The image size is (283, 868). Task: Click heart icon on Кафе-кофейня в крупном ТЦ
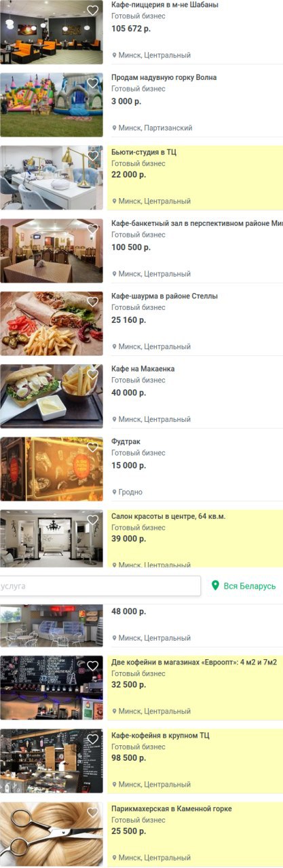tap(93, 739)
